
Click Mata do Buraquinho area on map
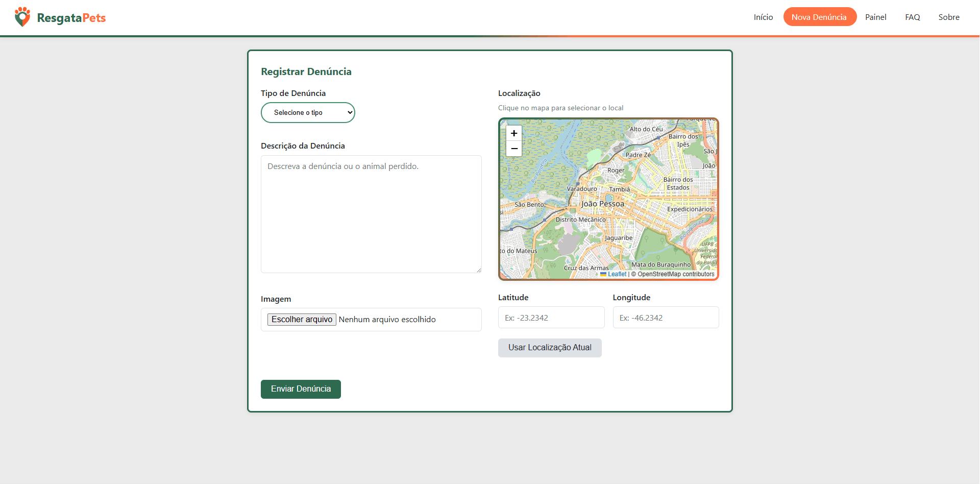(661, 264)
